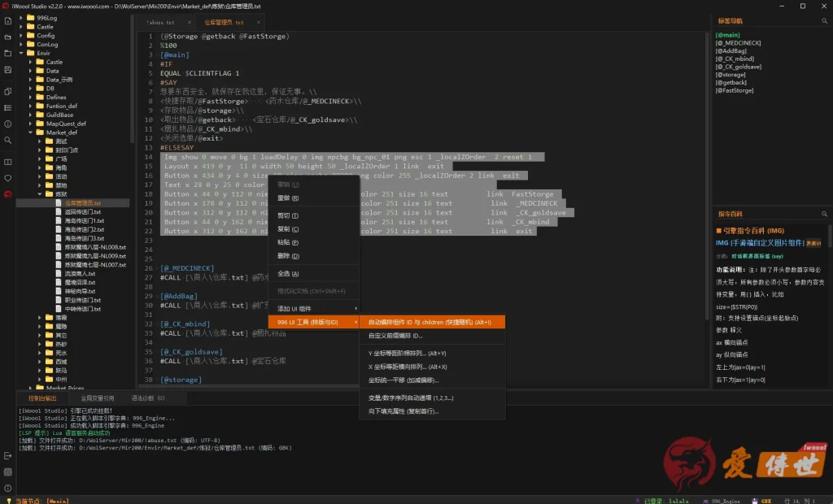This screenshot has width=833, height=504.
Task: Expand the GuildBase folder node
Action: [30, 115]
